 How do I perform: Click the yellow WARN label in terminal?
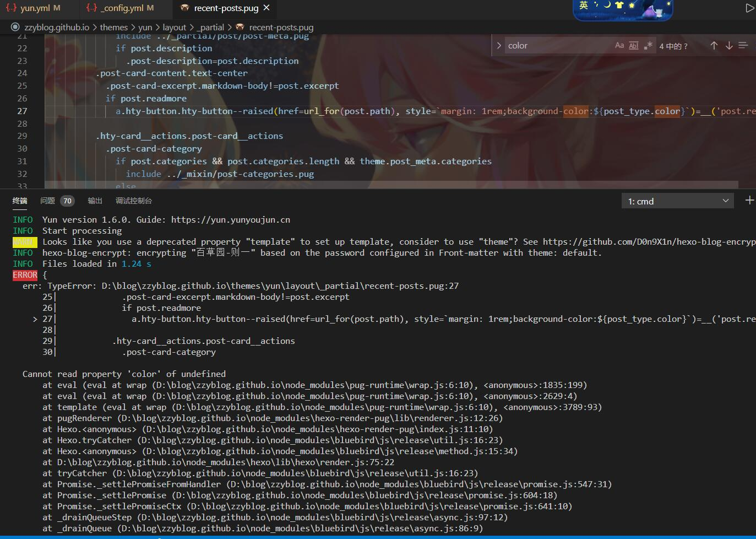point(25,241)
